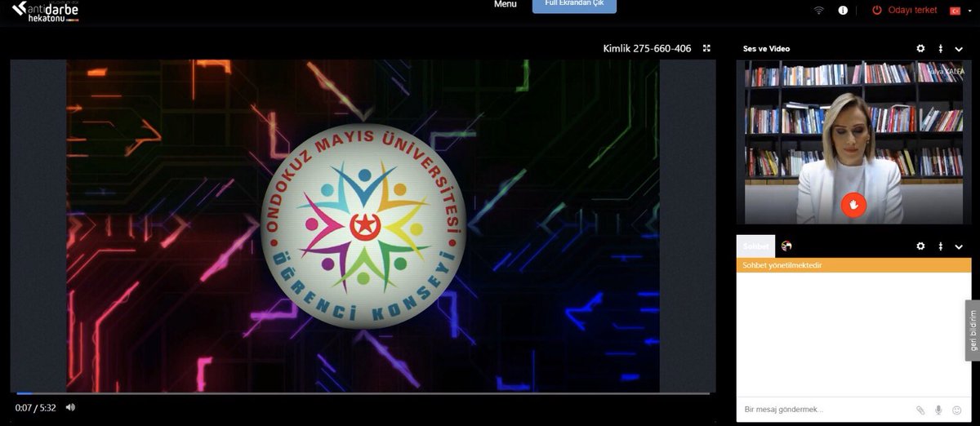Mute the video with speaker icon
Viewport: 980px width, 426px height.
click(x=70, y=407)
